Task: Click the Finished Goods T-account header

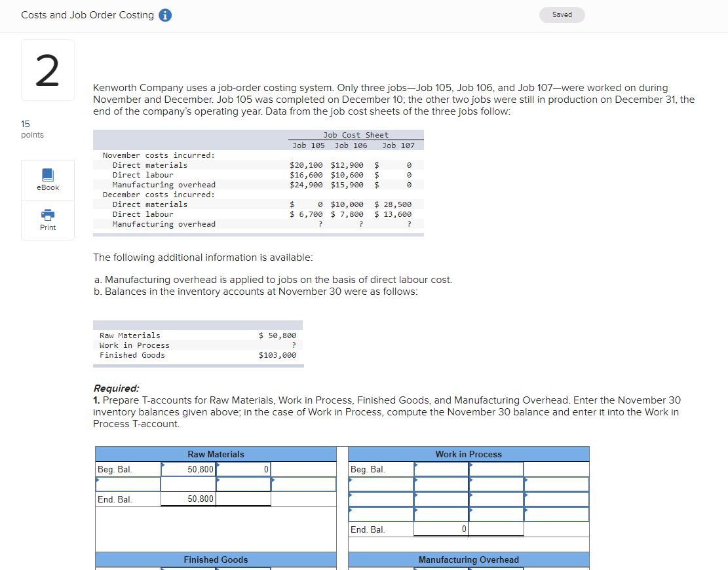Action: click(216, 560)
